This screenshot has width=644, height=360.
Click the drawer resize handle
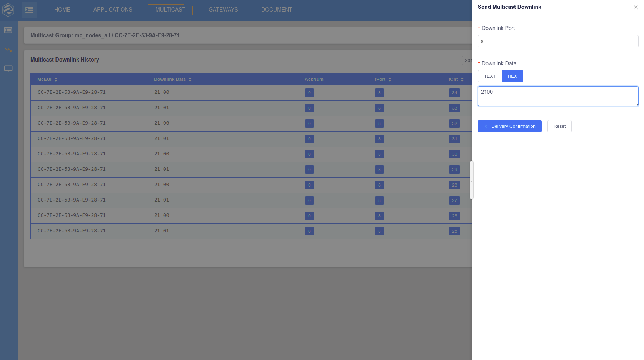point(472,180)
